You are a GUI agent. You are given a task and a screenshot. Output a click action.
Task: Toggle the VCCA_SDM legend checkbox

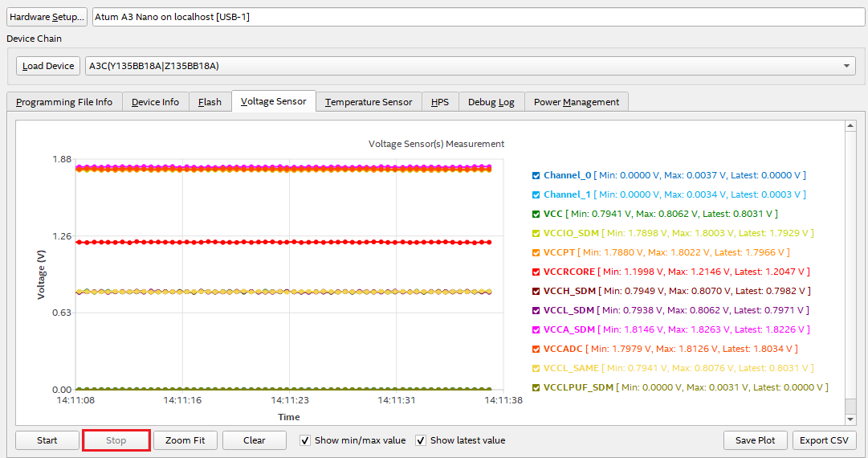pyautogui.click(x=536, y=329)
